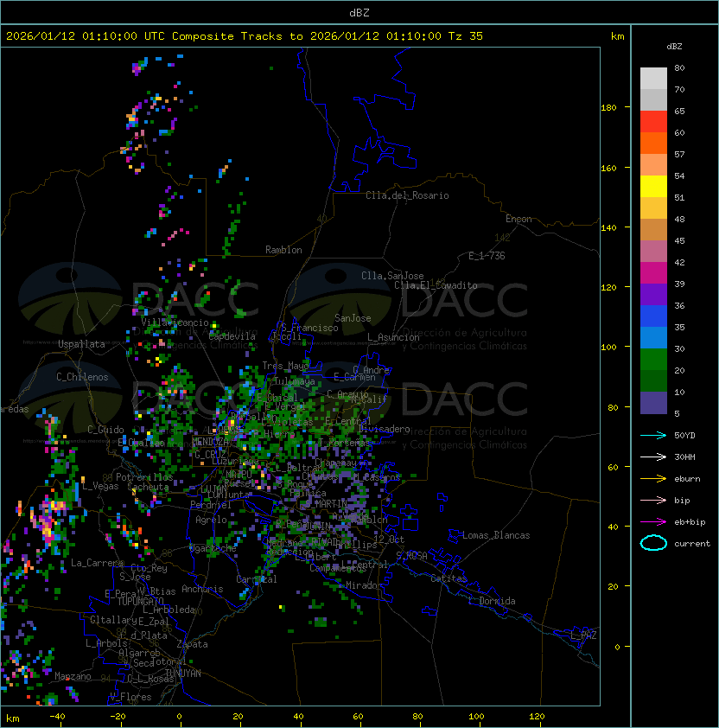Click the blue 35 dBZ color swatch
Image resolution: width=719 pixels, height=728 pixels.
653,316
